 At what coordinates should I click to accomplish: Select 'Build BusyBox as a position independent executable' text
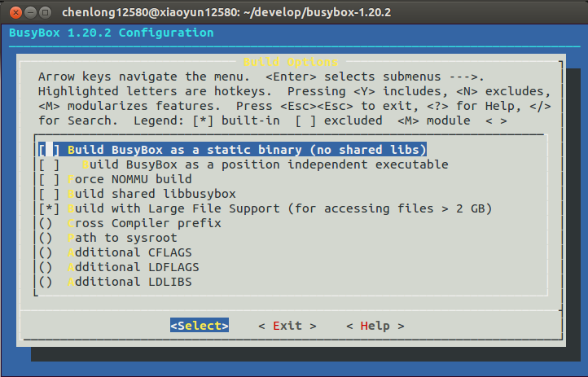pos(265,164)
